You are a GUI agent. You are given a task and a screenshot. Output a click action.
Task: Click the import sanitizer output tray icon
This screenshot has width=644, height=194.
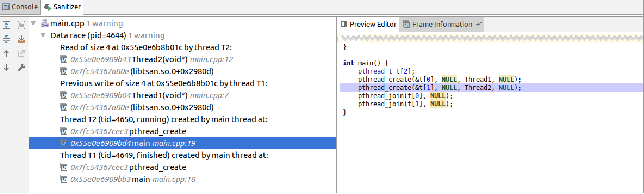click(21, 39)
